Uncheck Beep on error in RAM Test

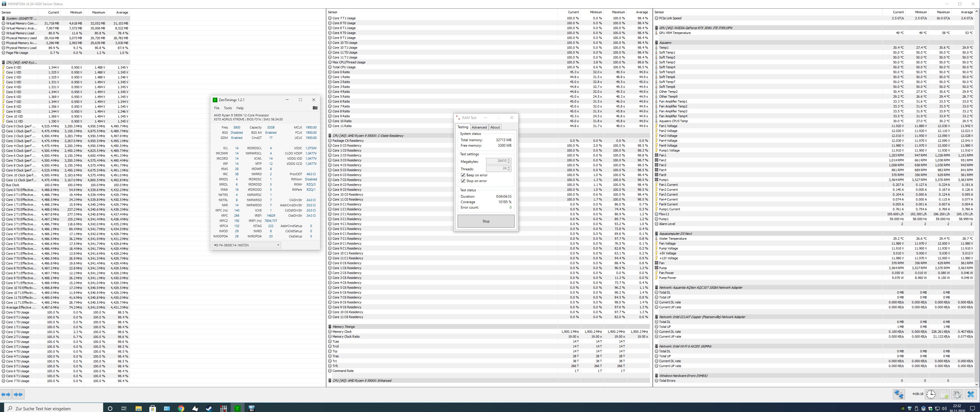463,175
